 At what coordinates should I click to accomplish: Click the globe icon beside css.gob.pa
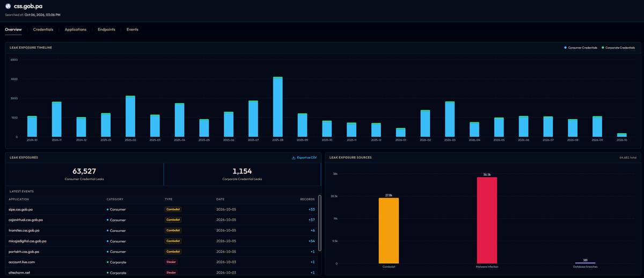coord(8,6)
